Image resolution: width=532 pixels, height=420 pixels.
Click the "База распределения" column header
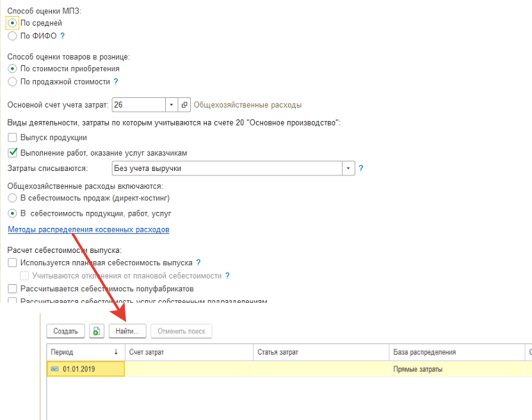[x=456, y=352]
